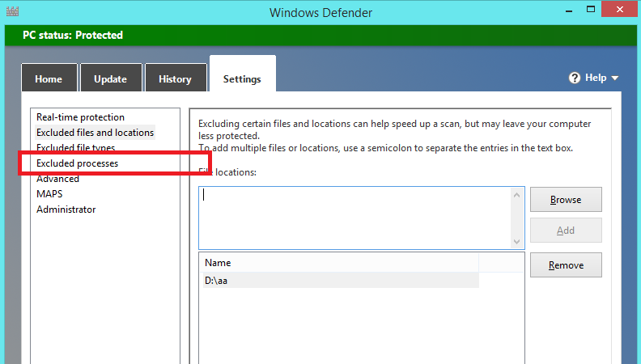Minimize the Windows Defender window
Screen dimensions: 641x364
[569, 10]
